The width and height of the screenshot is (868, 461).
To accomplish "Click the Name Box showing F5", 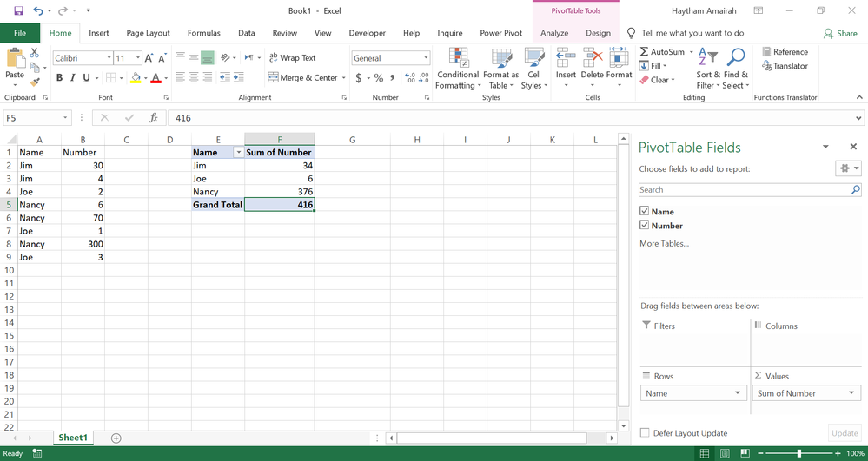I will click(x=37, y=118).
